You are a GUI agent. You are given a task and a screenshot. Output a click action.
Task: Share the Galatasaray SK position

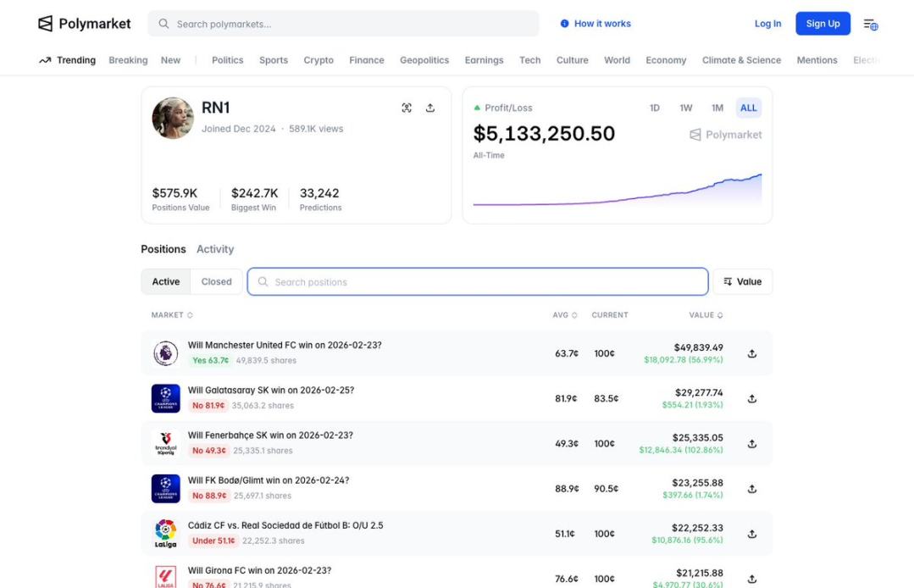coord(751,398)
